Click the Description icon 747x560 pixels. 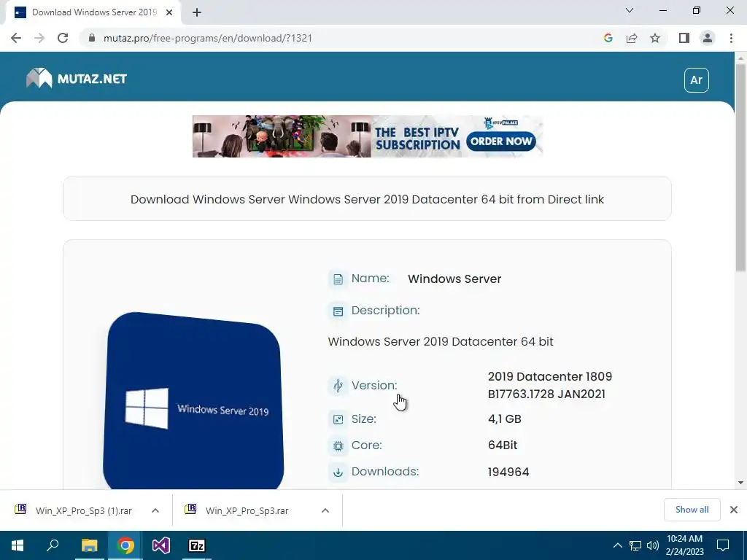(x=338, y=311)
